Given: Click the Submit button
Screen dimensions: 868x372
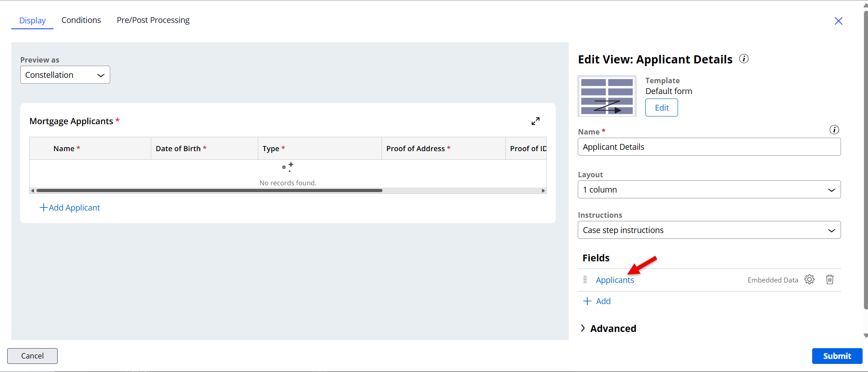Looking at the screenshot, I should pos(837,356).
